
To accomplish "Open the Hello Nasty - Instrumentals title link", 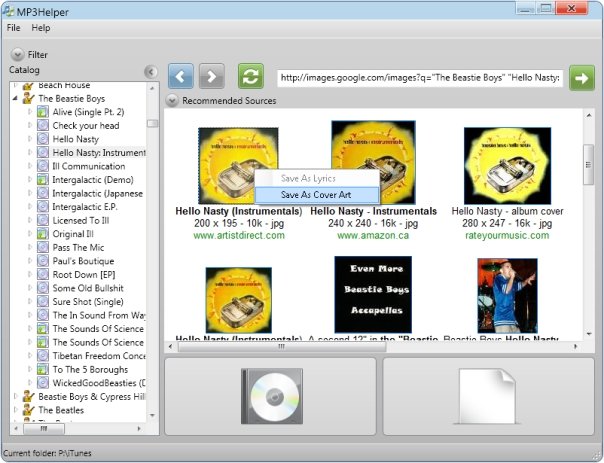I will pyautogui.click(x=373, y=211).
